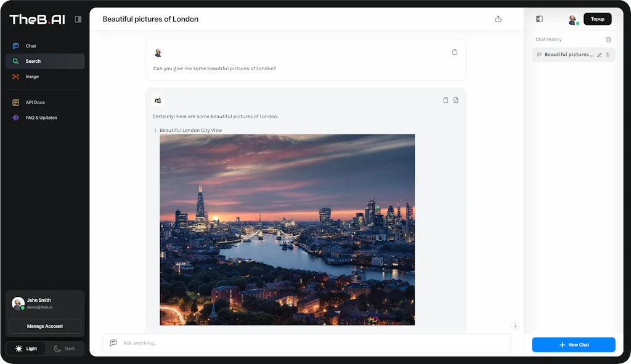Export the AI response as a document
Image resolution: width=631 pixels, height=364 pixels.
[x=456, y=99]
